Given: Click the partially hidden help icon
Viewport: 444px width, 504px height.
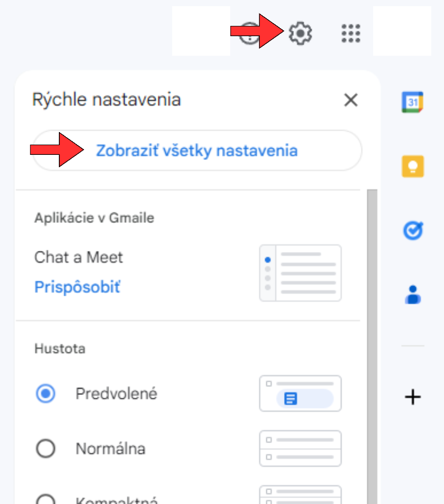Looking at the screenshot, I should (x=250, y=33).
